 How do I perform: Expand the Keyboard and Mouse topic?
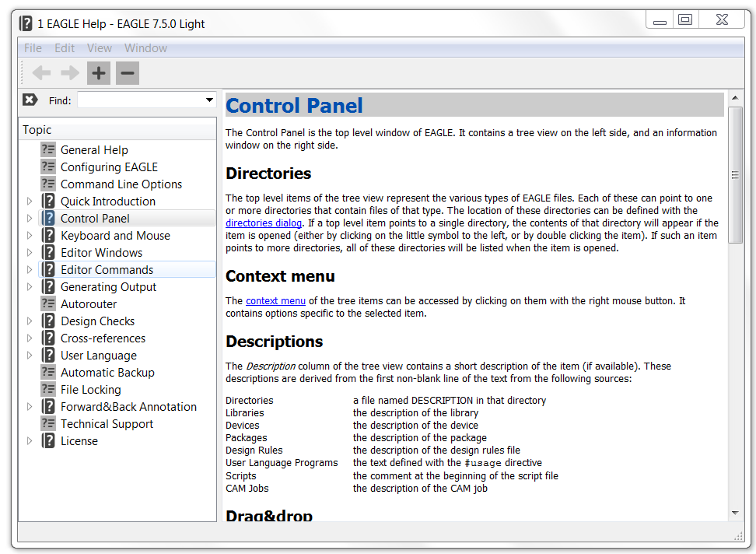30,235
